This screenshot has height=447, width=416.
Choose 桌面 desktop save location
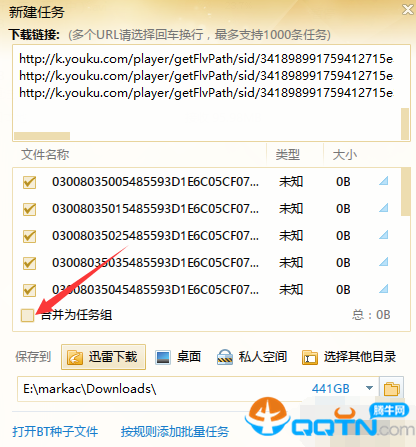[x=178, y=357]
